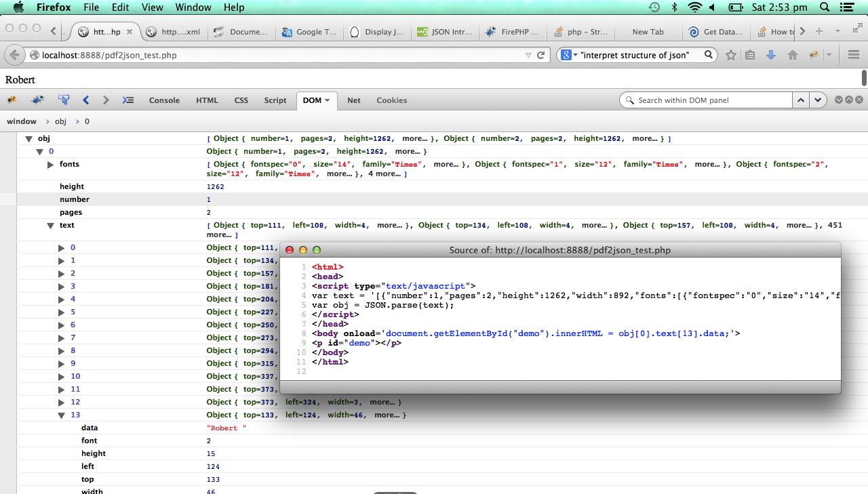
Task: Open a new tab with plus button
Action: tap(819, 31)
